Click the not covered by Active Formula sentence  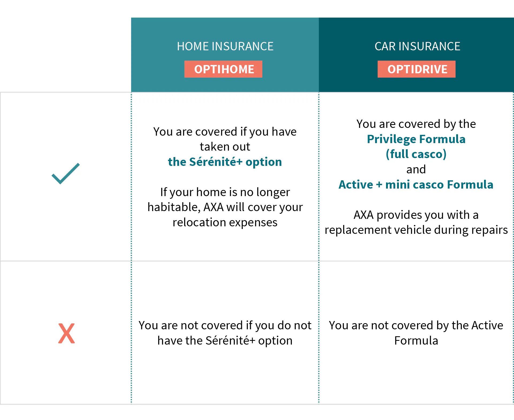pos(416,333)
